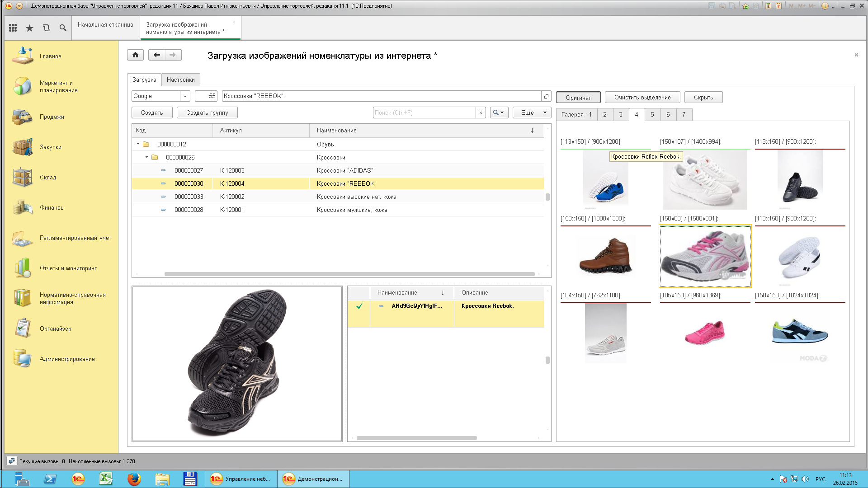Image resolution: width=868 pixels, height=488 pixels.
Task: Collapse the Обувь group
Action: [x=138, y=144]
